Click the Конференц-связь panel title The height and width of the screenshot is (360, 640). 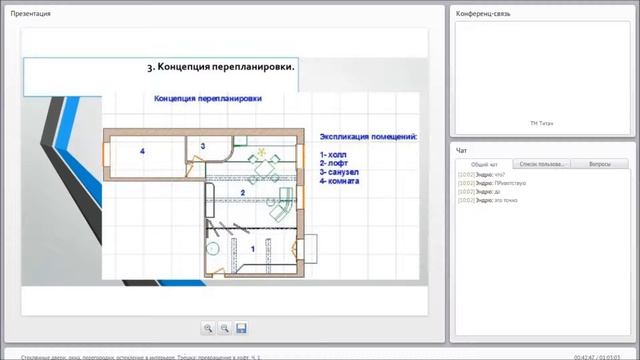[x=483, y=13]
